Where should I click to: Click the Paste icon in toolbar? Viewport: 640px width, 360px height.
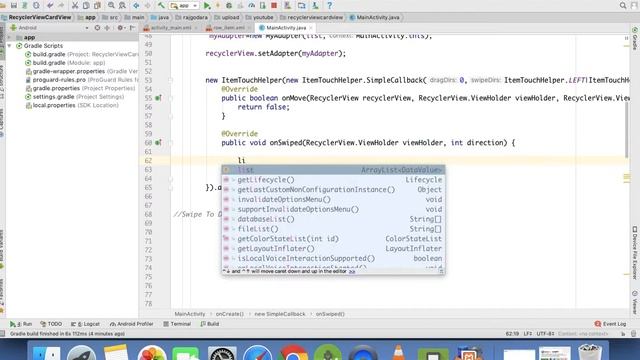pos(97,5)
